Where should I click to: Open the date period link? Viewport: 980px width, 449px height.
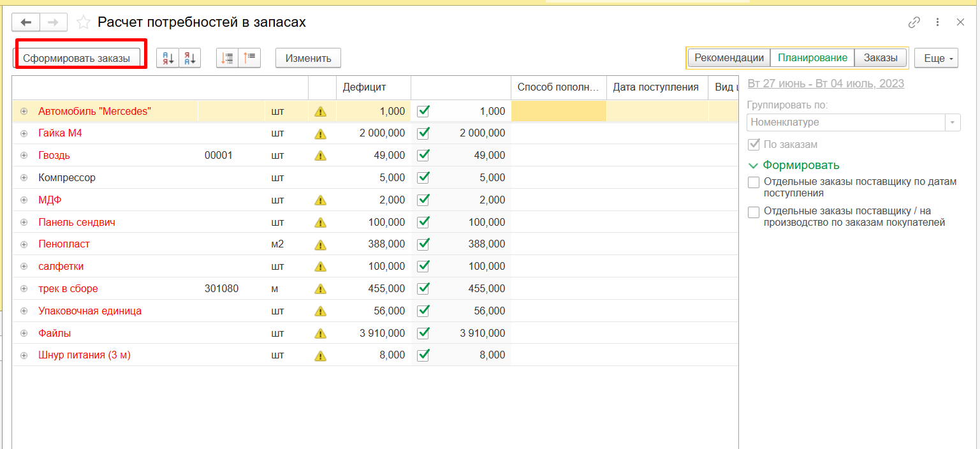coord(826,84)
